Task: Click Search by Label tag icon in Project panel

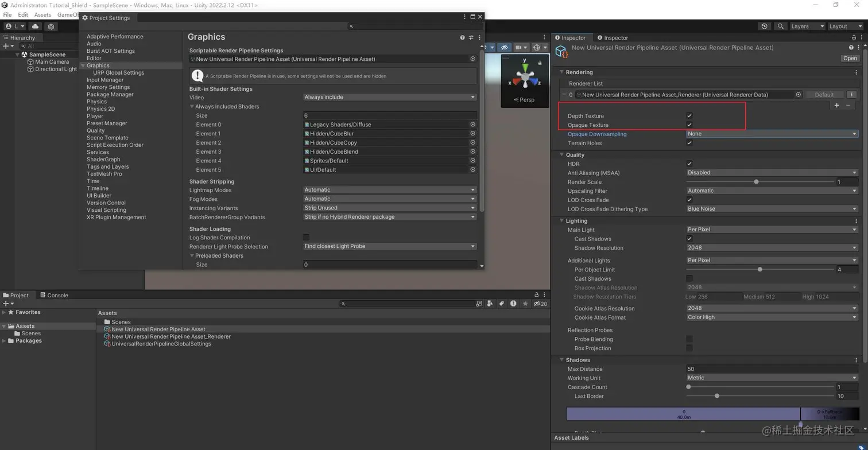Action: click(501, 304)
